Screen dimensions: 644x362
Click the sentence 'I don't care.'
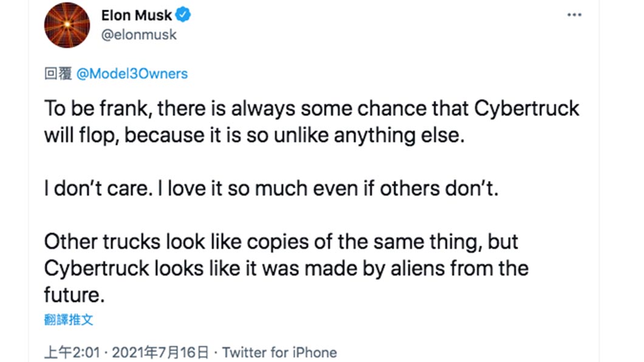[98, 189]
